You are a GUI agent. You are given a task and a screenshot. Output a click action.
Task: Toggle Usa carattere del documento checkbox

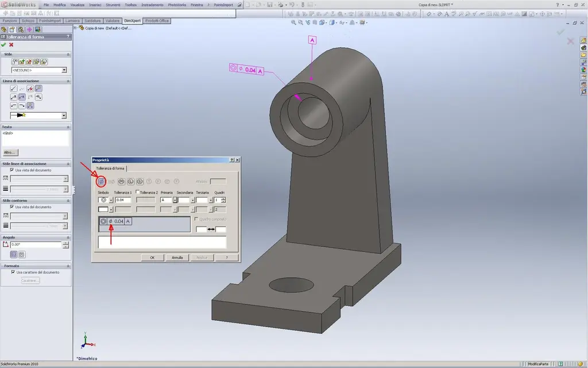click(x=13, y=272)
